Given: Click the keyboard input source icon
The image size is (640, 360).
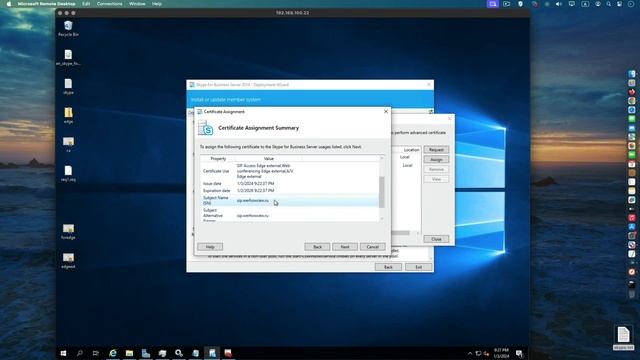Looking at the screenshot, I should (585, 4).
